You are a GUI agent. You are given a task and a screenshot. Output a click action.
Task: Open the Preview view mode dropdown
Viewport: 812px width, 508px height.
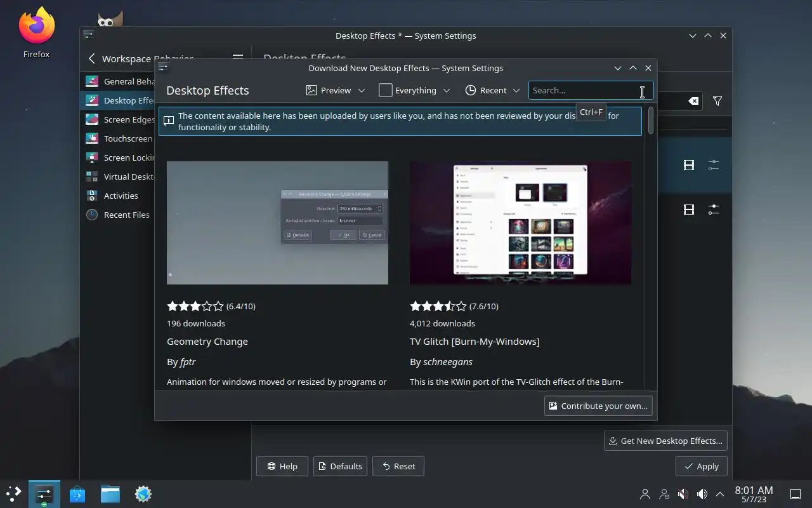[x=336, y=90]
